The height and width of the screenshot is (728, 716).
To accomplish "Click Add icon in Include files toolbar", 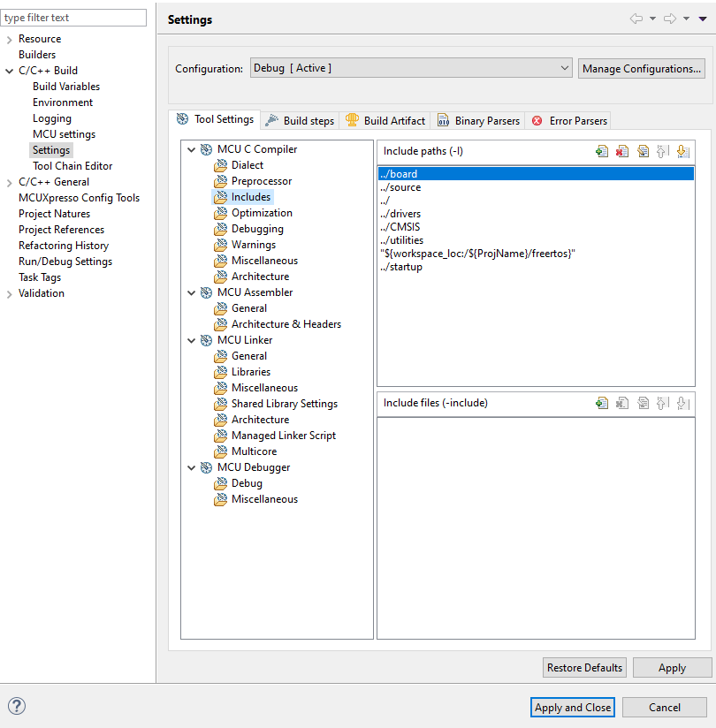I will (x=602, y=403).
